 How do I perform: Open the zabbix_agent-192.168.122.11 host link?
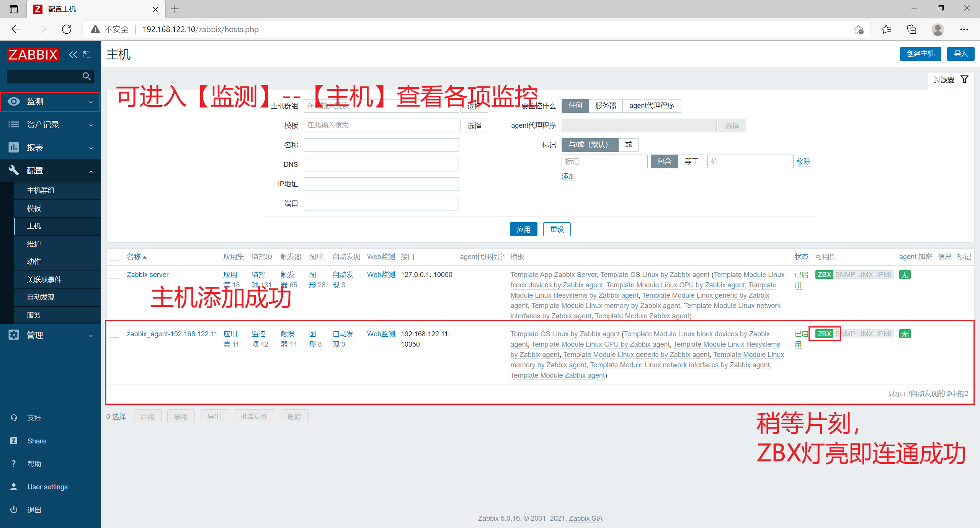(x=172, y=334)
